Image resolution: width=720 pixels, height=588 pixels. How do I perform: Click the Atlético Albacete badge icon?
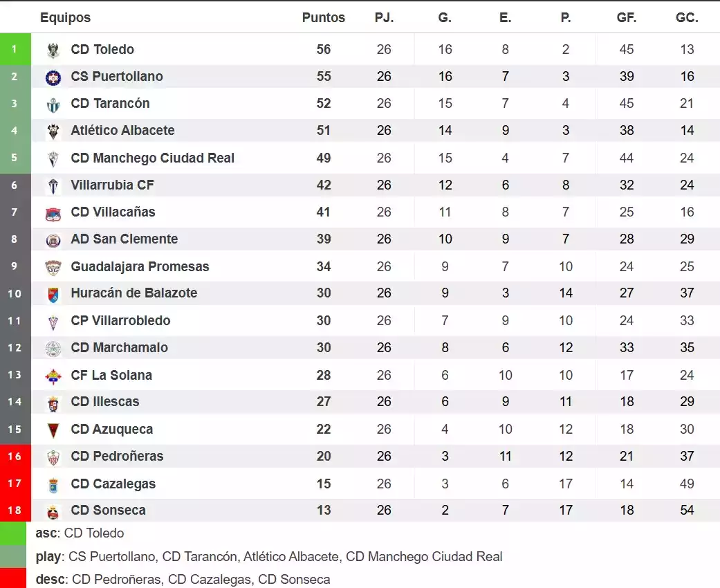click(x=53, y=131)
